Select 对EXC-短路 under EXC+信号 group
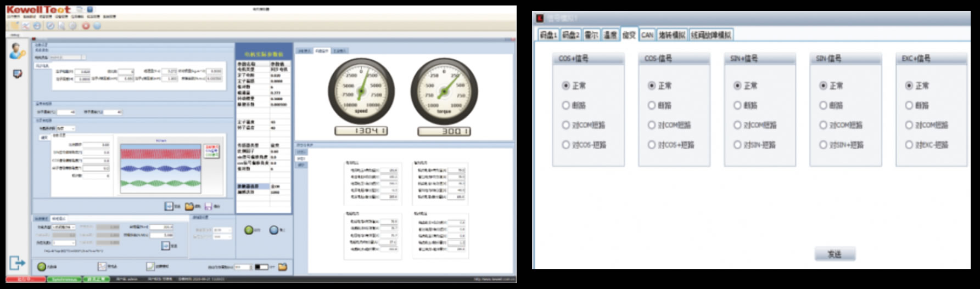Screen dimensions: 980x289 click(x=909, y=145)
